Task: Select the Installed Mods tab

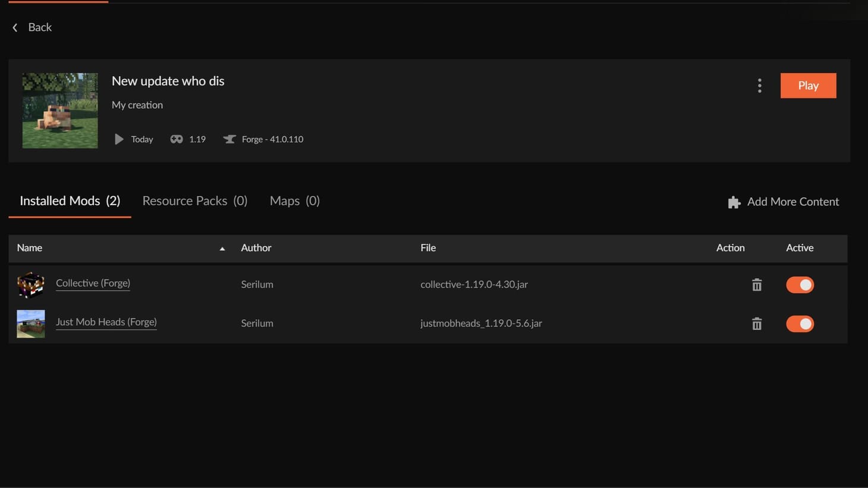Action: tap(70, 201)
